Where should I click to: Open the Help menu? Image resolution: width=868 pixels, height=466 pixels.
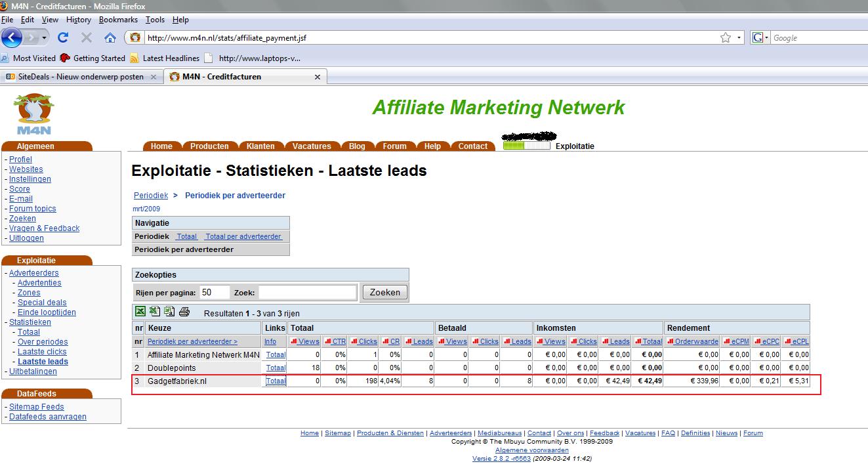point(180,20)
